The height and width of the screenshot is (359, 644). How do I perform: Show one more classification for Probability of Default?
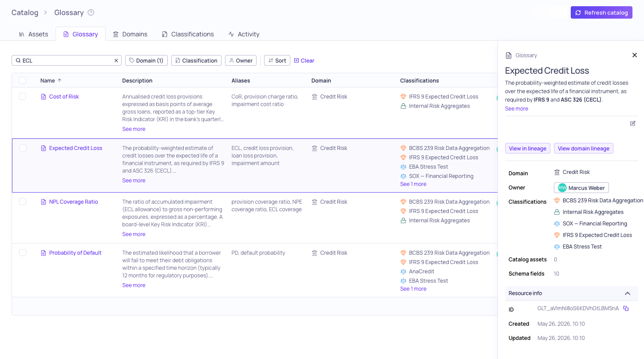click(x=413, y=289)
